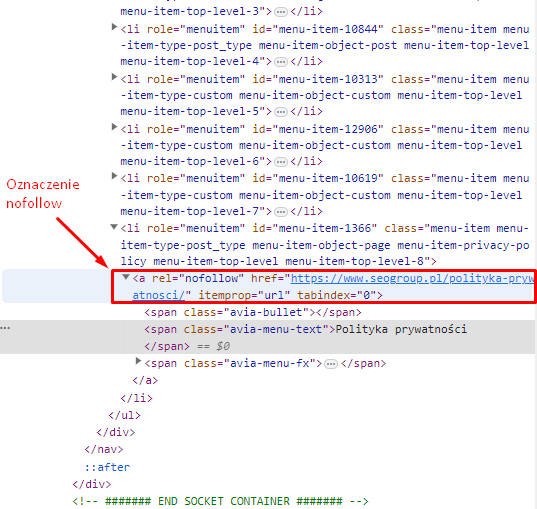The height and width of the screenshot is (509, 537).
Task: Open ellipsis of menu-item-top-level-6 node
Action: click(x=281, y=162)
